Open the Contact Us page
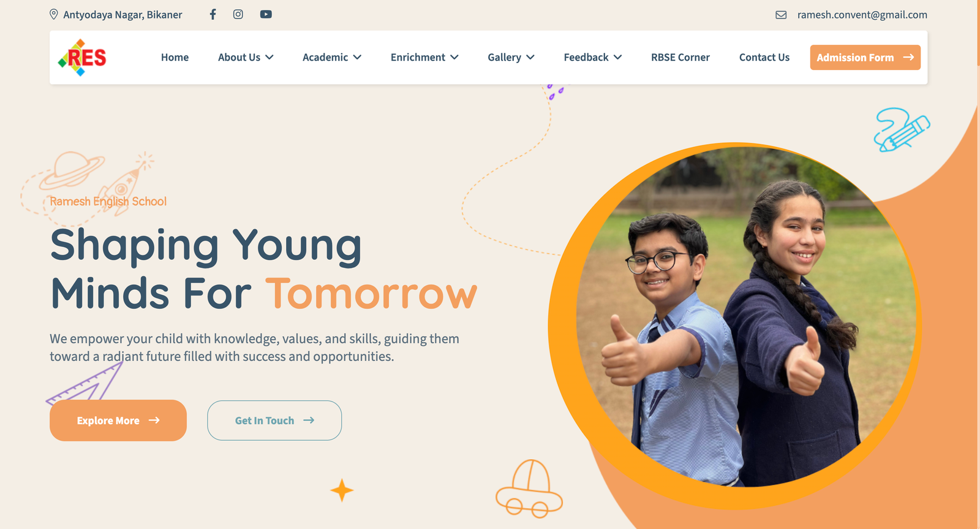Viewport: 980px width, 529px height. click(764, 57)
